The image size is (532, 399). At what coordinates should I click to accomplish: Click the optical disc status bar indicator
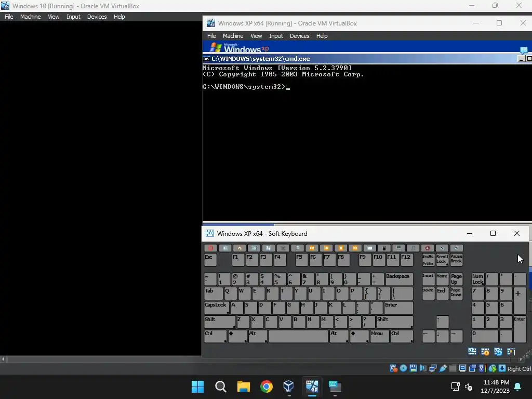pyautogui.click(x=403, y=368)
